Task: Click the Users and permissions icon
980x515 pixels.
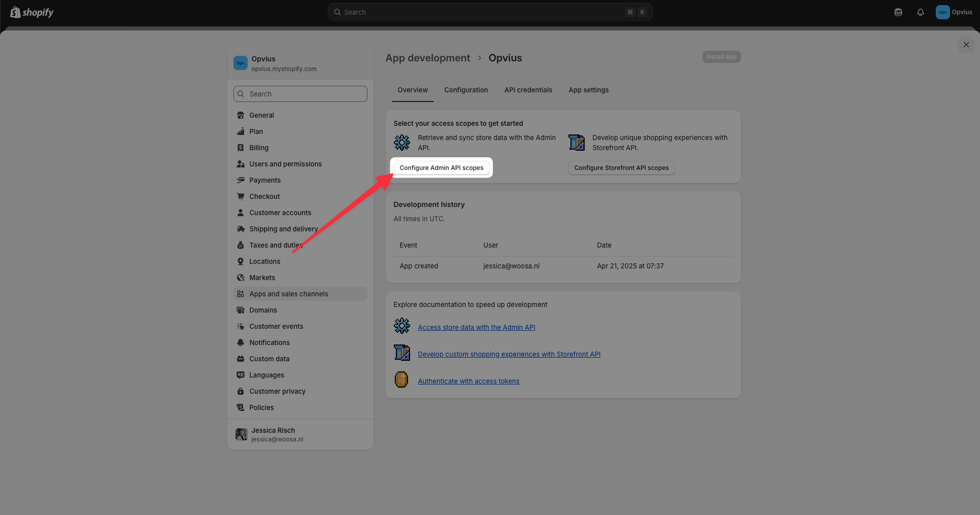Action: tap(241, 164)
